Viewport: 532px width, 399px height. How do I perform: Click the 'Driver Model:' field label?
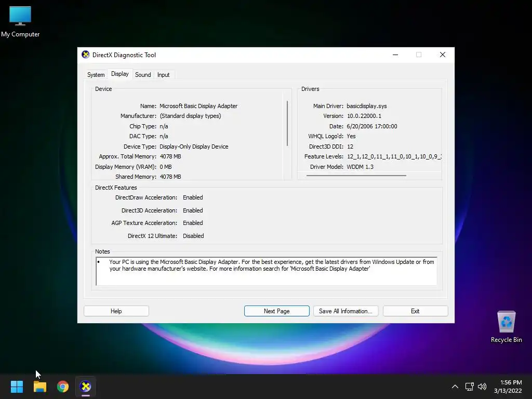327,167
